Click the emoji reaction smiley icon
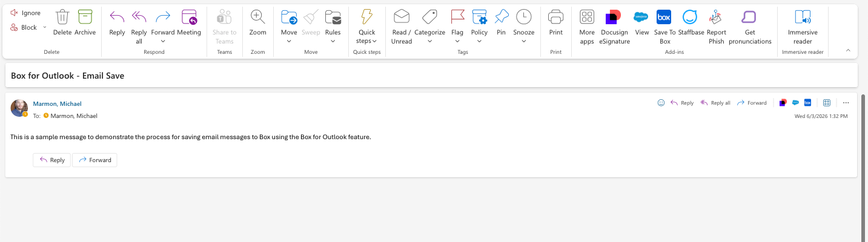Screen dimensions: 868x242 [661, 103]
